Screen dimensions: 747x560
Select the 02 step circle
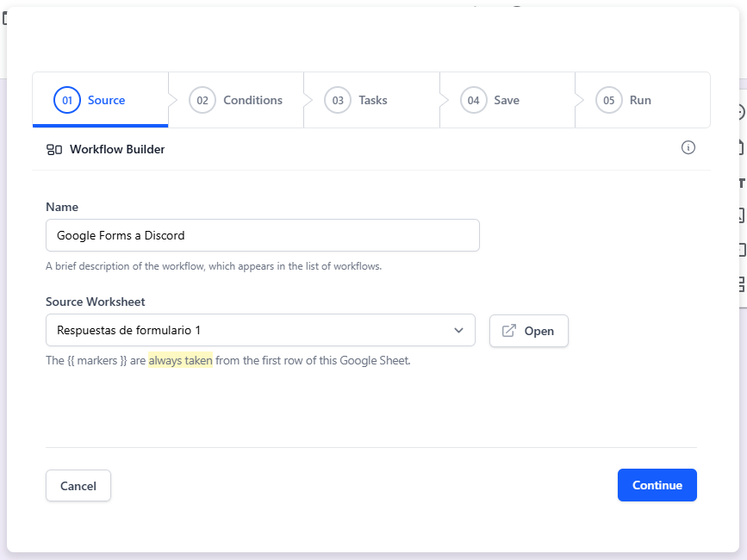[x=202, y=100]
